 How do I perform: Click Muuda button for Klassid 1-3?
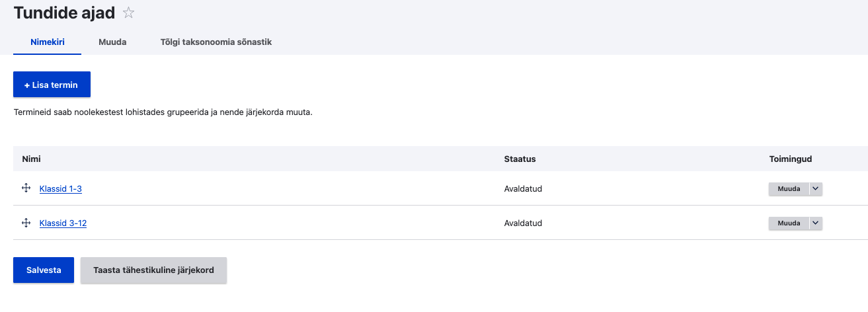tap(789, 189)
